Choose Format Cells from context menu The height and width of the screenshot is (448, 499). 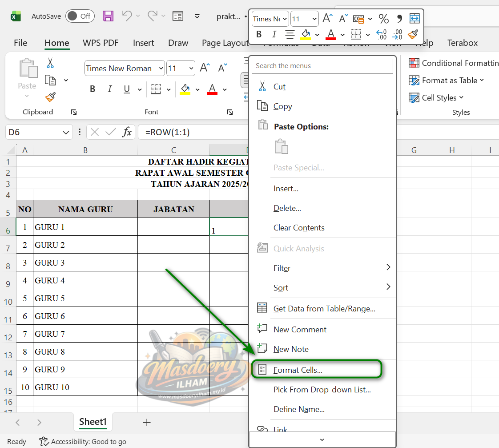coord(298,370)
